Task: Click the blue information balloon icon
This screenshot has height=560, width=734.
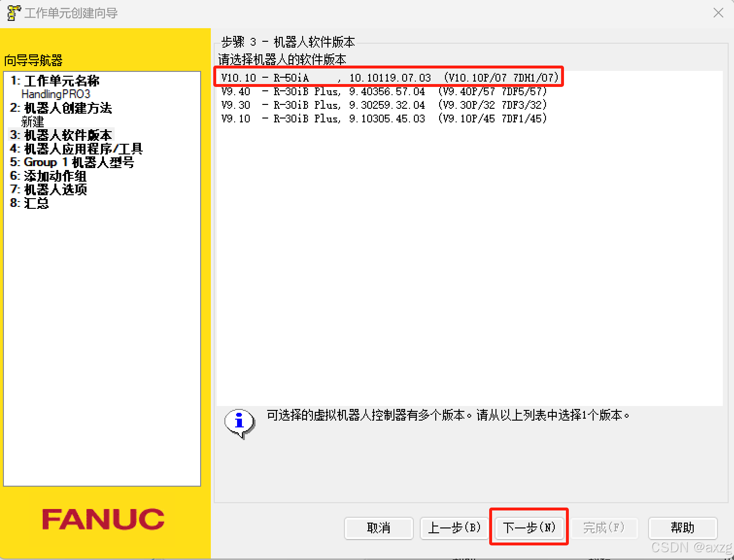Action: tap(239, 423)
